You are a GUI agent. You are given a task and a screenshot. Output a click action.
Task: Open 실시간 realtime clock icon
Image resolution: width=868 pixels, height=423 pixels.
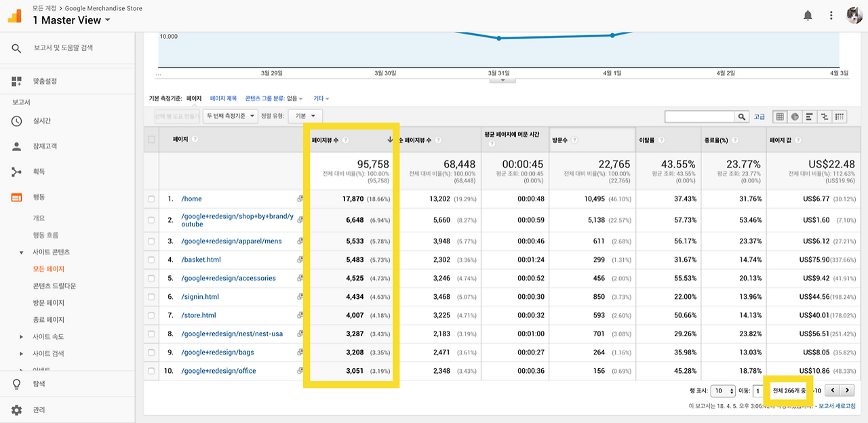click(x=16, y=121)
